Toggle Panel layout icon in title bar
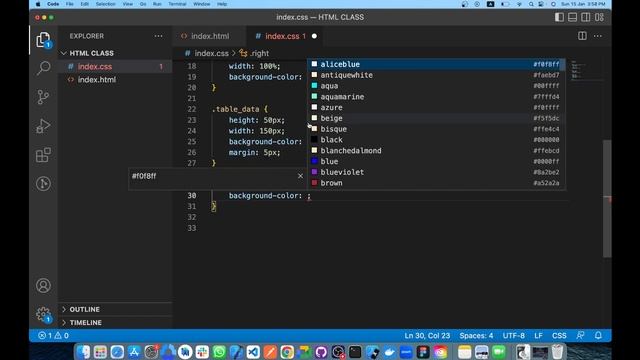Image resolution: width=640 pixels, height=360 pixels. tap(573, 17)
